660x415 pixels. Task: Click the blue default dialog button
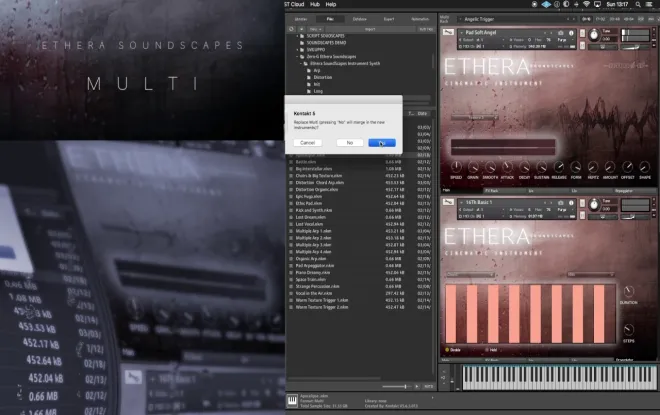382,143
